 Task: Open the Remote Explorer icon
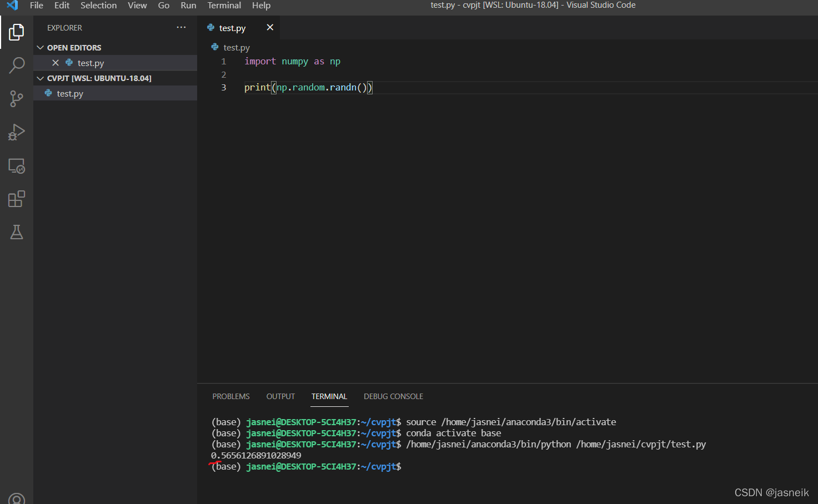(17, 166)
